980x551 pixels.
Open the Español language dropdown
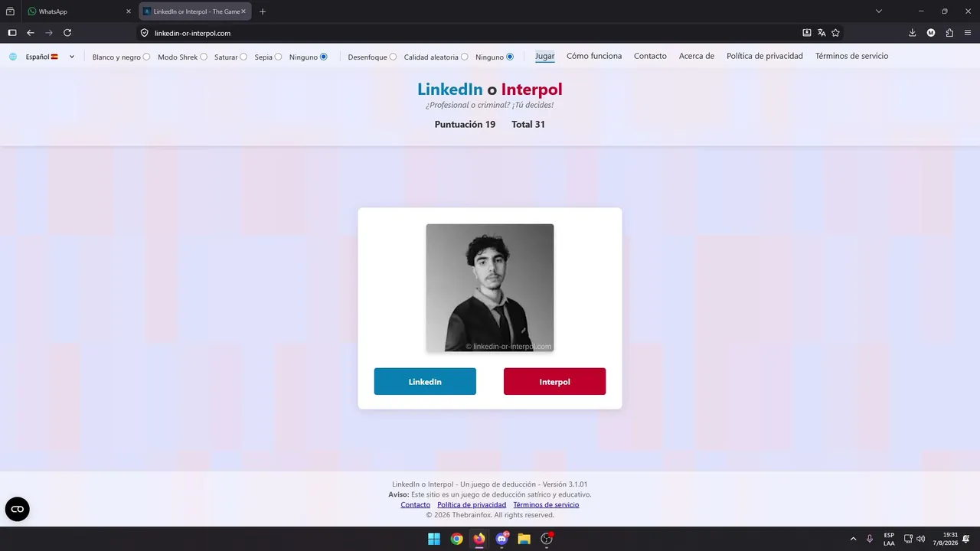(x=50, y=57)
